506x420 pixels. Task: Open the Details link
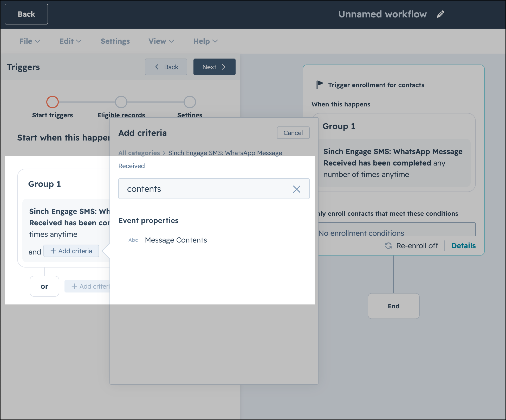463,246
